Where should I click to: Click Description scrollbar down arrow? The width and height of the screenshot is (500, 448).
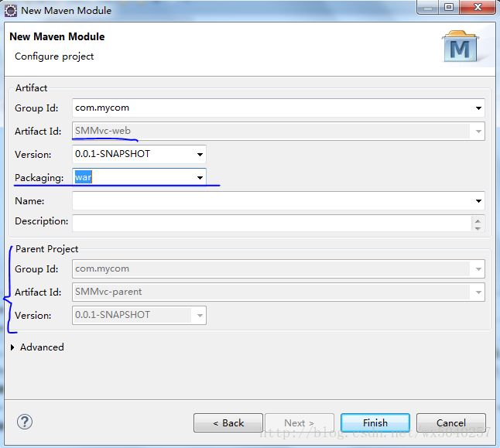click(478, 227)
